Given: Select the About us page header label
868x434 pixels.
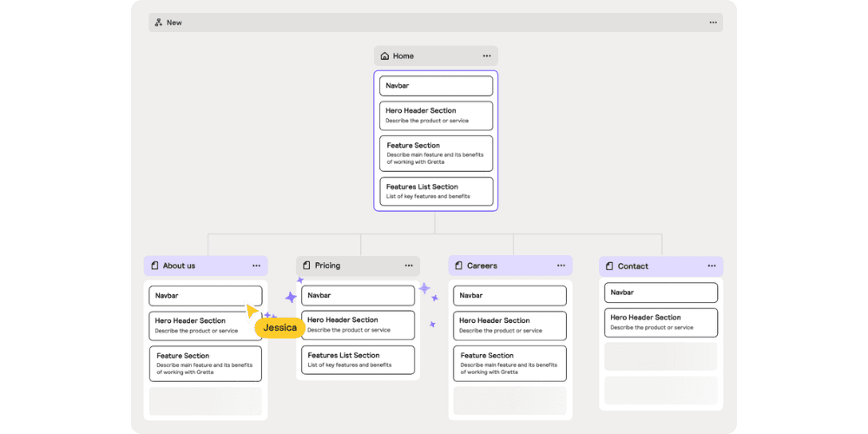Looking at the screenshot, I should [x=179, y=266].
